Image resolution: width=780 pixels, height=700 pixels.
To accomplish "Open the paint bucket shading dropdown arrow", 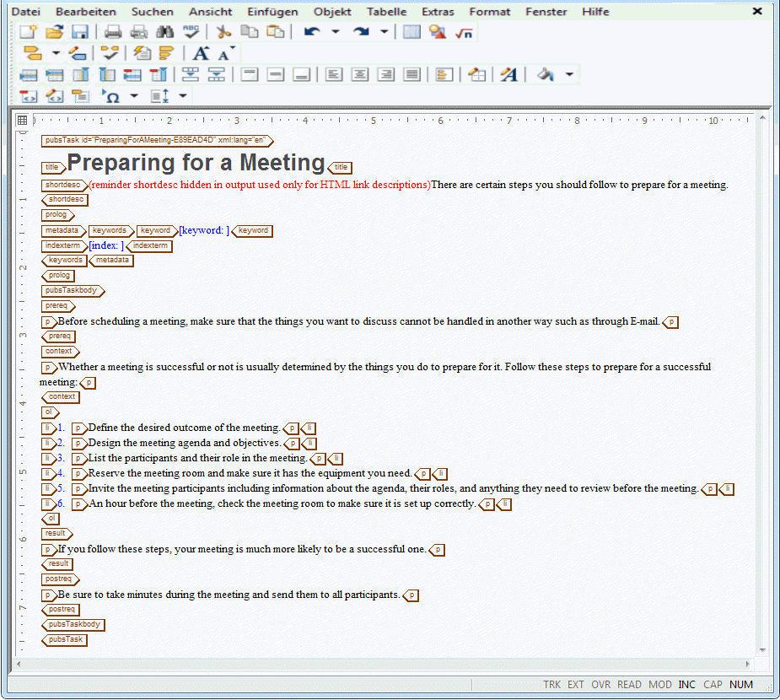I will click(570, 74).
